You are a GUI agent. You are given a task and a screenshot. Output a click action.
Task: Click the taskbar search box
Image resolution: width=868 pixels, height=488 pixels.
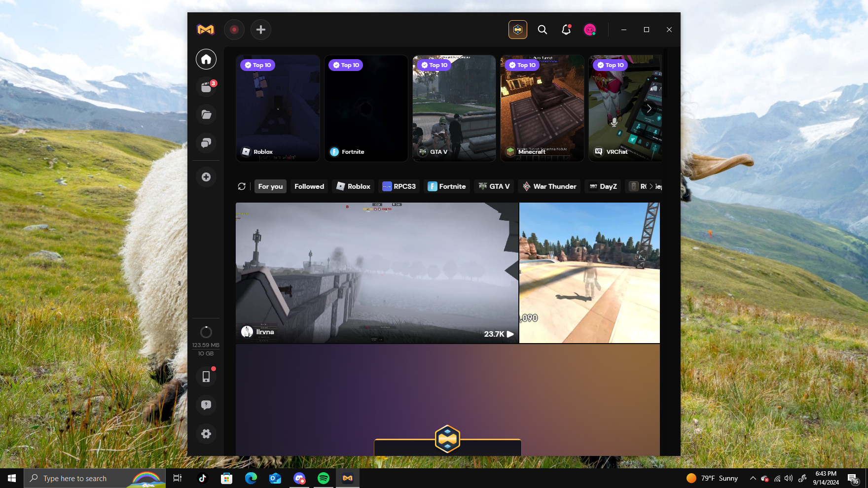(95, 478)
